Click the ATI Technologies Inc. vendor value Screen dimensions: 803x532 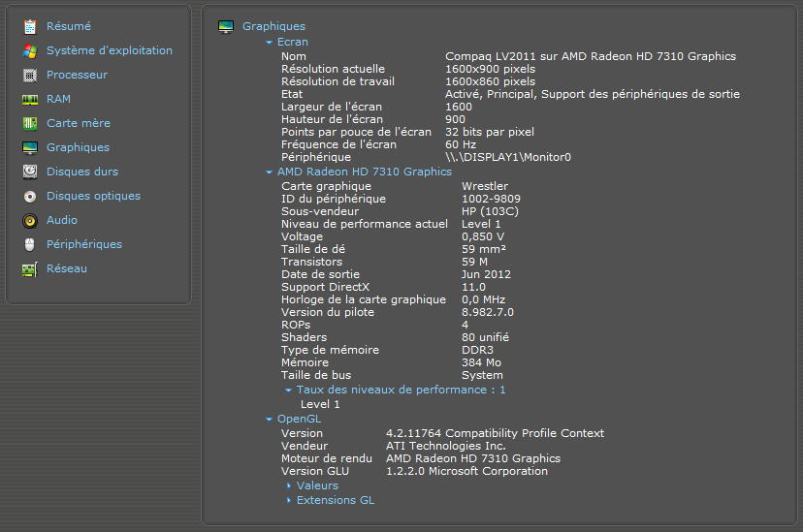[445, 446]
